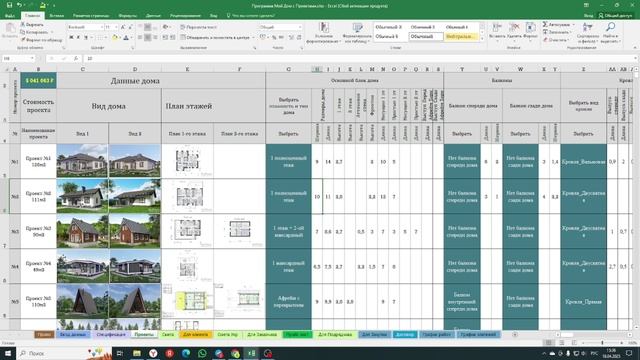The height and width of the screenshot is (360, 640).
Task: Expand the Merge and Center dropdown arrow
Action: [253, 38]
